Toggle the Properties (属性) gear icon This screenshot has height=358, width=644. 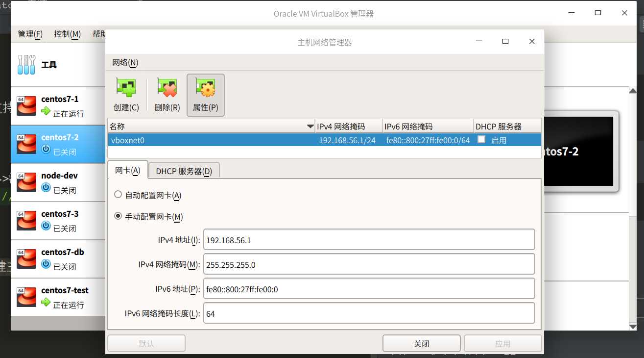(x=206, y=89)
